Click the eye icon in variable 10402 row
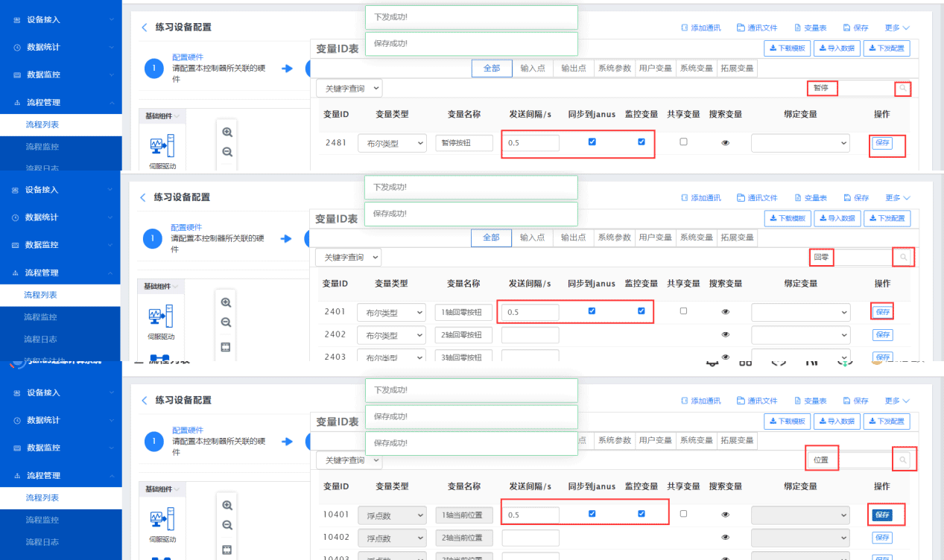 [x=725, y=537]
